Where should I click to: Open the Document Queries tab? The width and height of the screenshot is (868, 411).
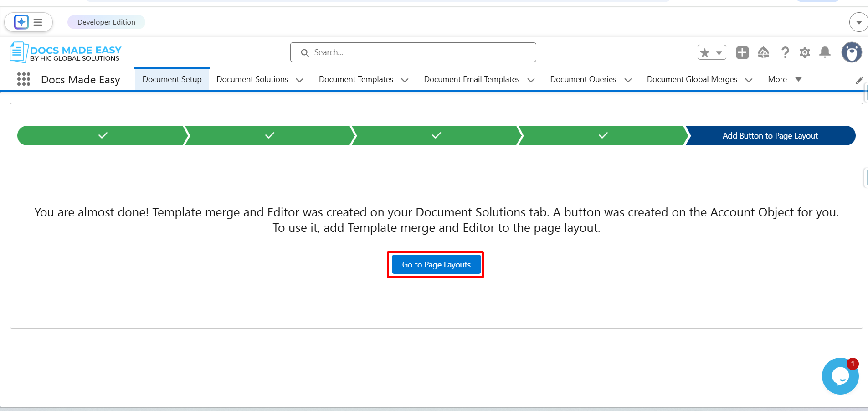583,79
